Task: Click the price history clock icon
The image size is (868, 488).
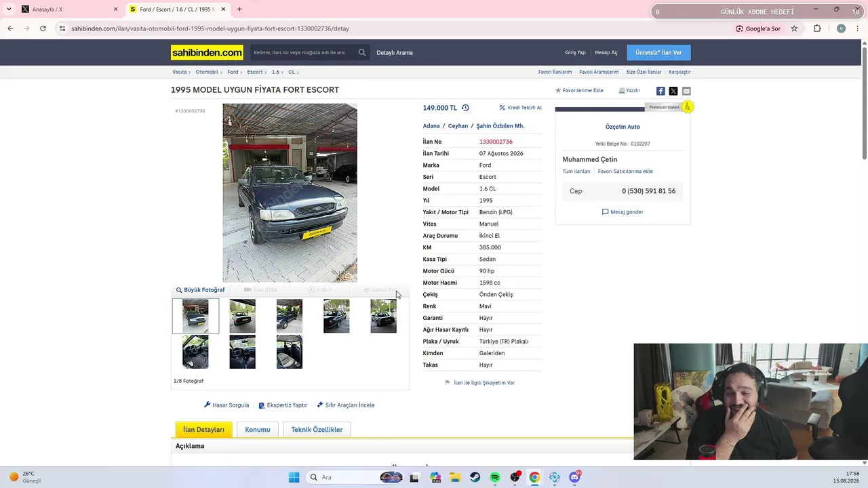Action: click(x=465, y=108)
